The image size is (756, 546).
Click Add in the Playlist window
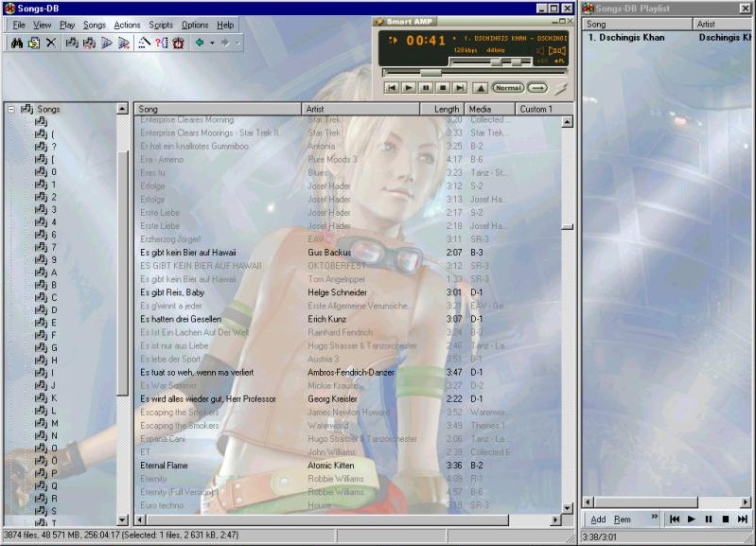pyautogui.click(x=598, y=520)
